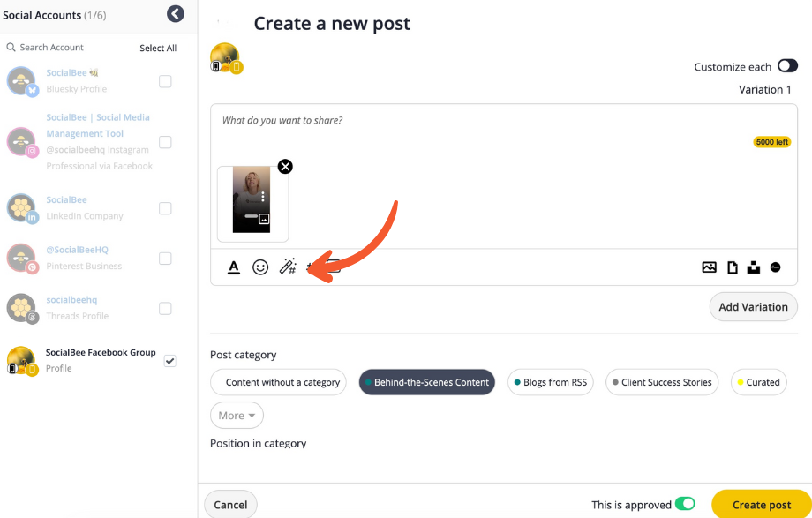Click the hashtag generator wand icon
Screen dimensions: 812x518
[x=288, y=267]
